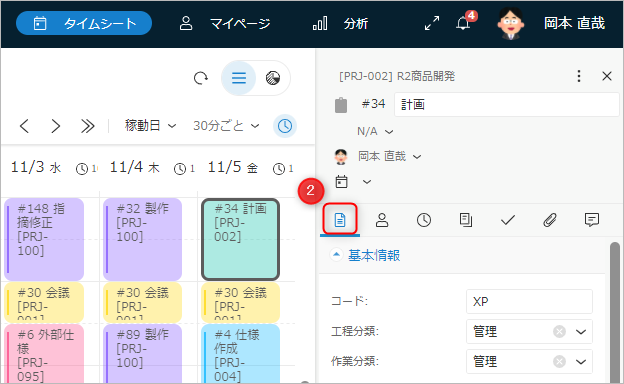Click the detail panel scrollbar
The image size is (624, 384).
pyautogui.click(x=615, y=312)
